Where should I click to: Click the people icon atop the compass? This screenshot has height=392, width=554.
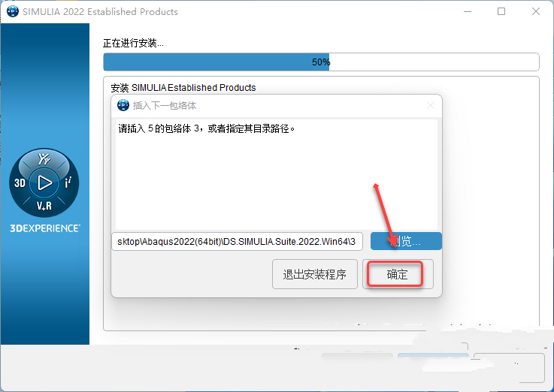(44, 159)
